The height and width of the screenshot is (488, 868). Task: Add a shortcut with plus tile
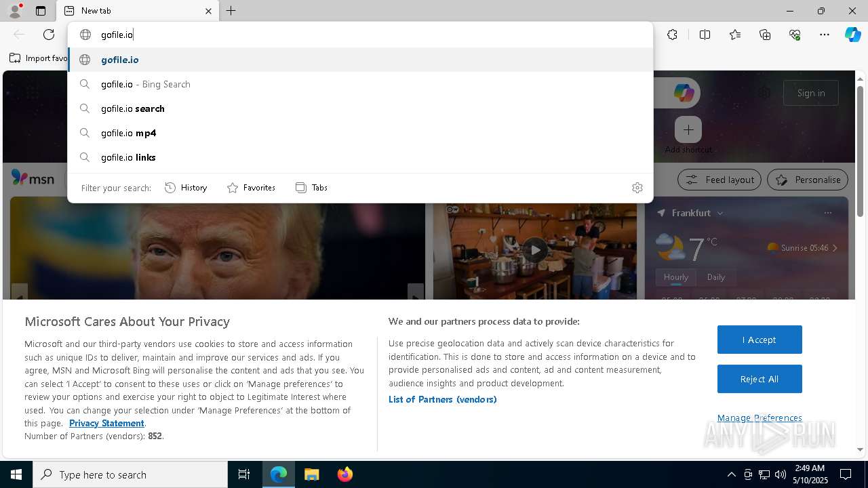(688, 129)
